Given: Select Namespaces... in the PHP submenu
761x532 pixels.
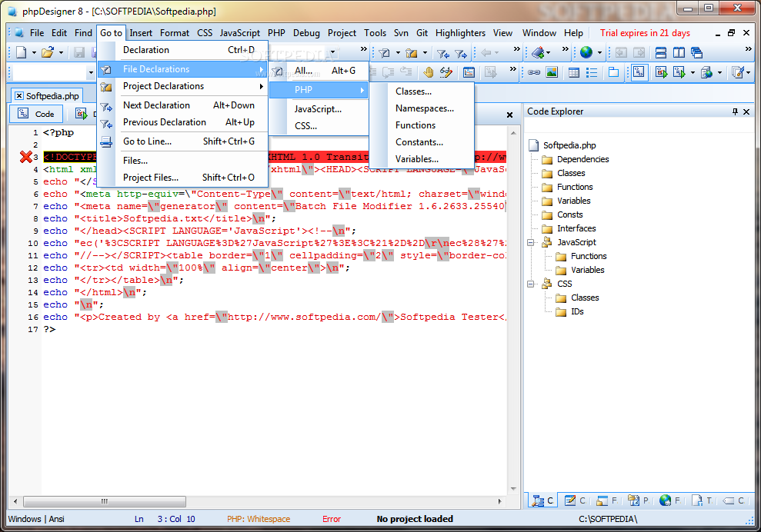Looking at the screenshot, I should pyautogui.click(x=421, y=108).
